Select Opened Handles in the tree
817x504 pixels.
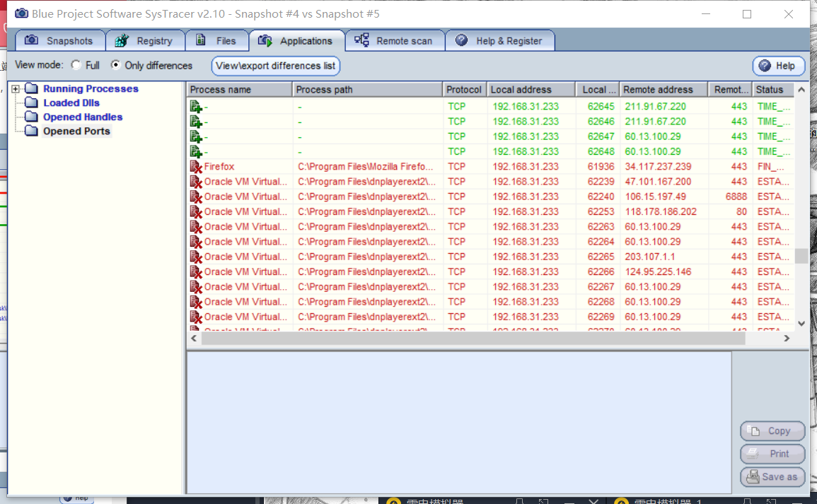(83, 117)
